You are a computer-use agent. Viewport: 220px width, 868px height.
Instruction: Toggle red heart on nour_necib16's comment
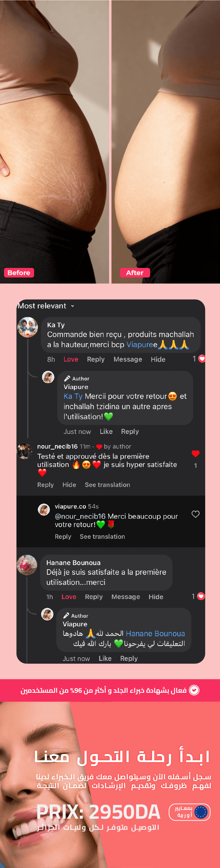pos(196,453)
